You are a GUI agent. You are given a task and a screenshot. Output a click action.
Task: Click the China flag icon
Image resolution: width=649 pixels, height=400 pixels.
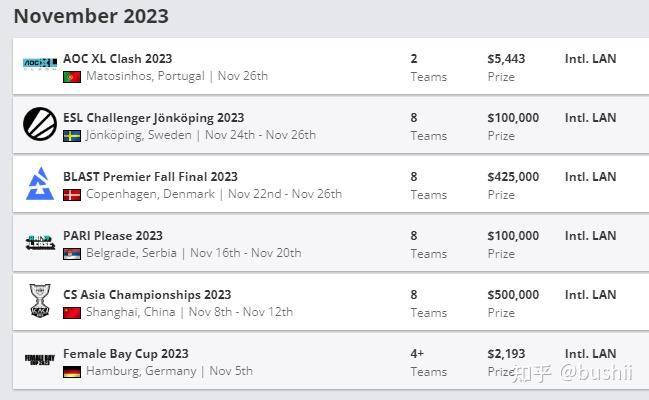point(72,313)
